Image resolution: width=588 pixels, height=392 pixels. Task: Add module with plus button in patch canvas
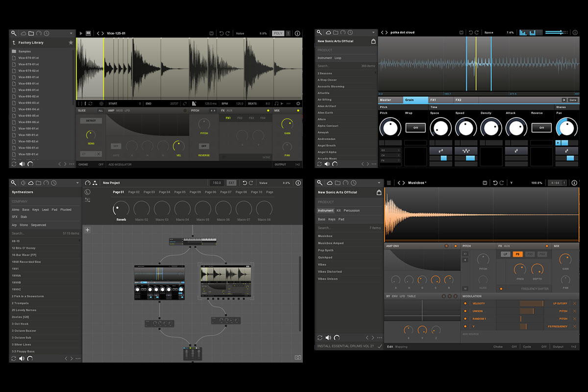pos(87,229)
